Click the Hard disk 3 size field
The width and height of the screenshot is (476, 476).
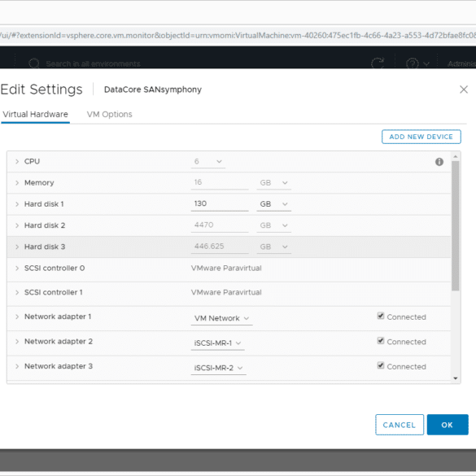point(220,247)
